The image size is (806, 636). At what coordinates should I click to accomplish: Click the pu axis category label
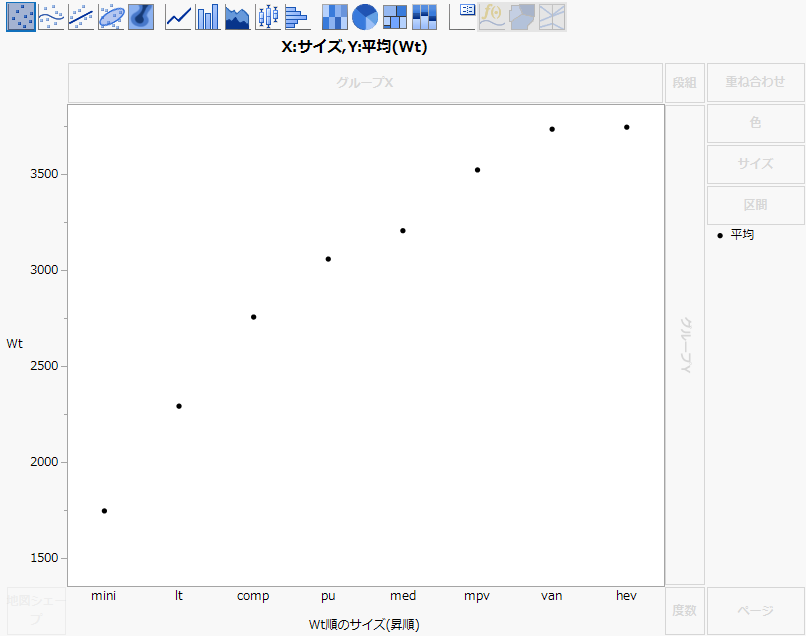click(328, 596)
